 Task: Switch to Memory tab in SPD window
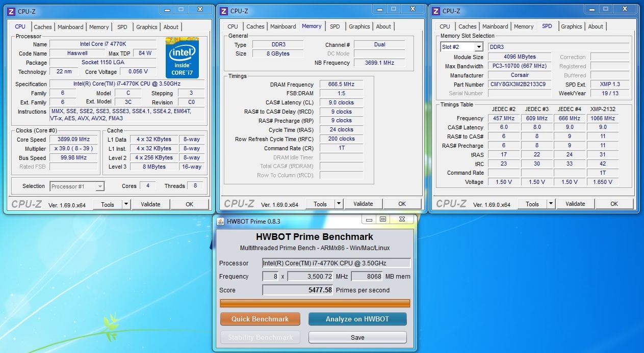click(524, 26)
